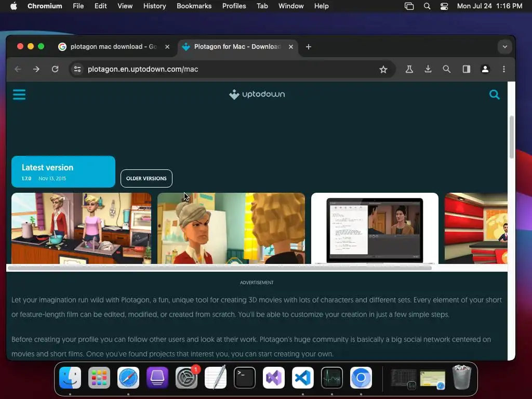This screenshot has height=399, width=532.
Task: Open the Apple menu
Action: pyautogui.click(x=14, y=6)
